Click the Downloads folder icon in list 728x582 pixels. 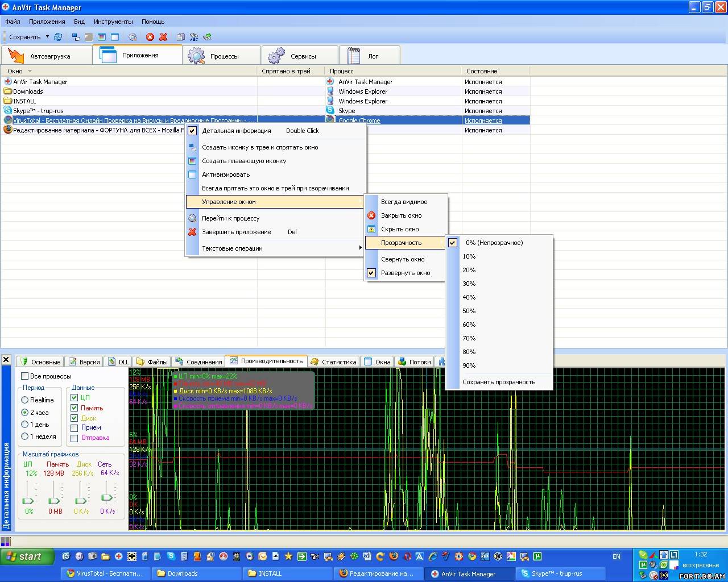[x=8, y=92]
